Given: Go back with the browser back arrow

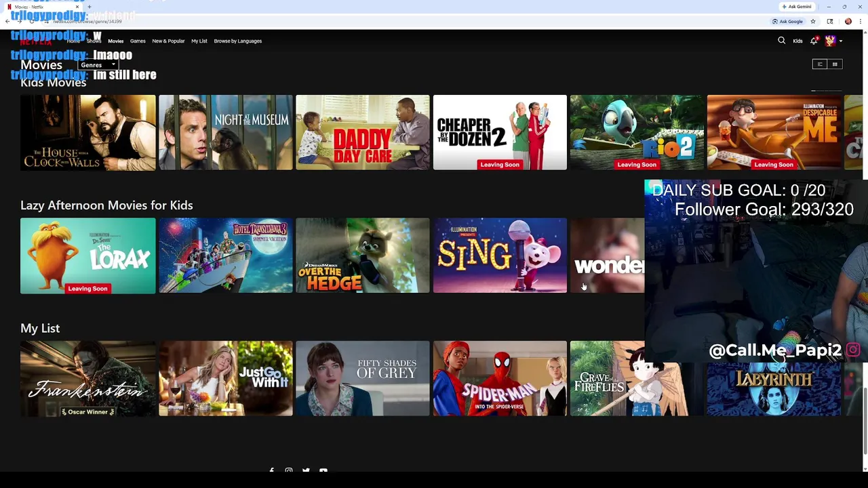Looking at the screenshot, I should pyautogui.click(x=7, y=22).
